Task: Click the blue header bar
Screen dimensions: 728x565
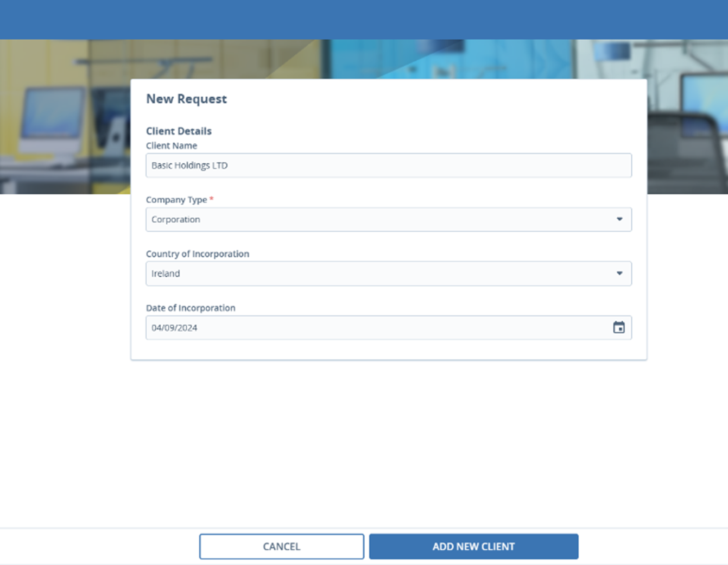Action: tap(364, 19)
